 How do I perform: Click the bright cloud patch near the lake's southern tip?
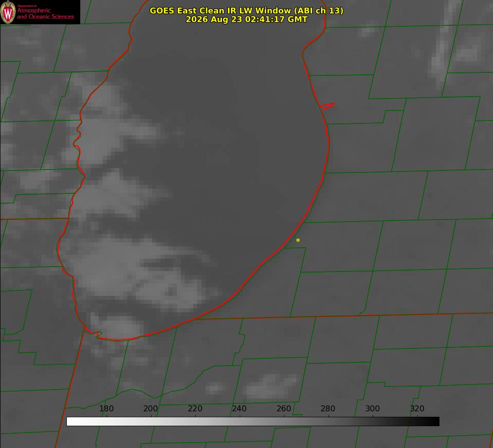118,327
